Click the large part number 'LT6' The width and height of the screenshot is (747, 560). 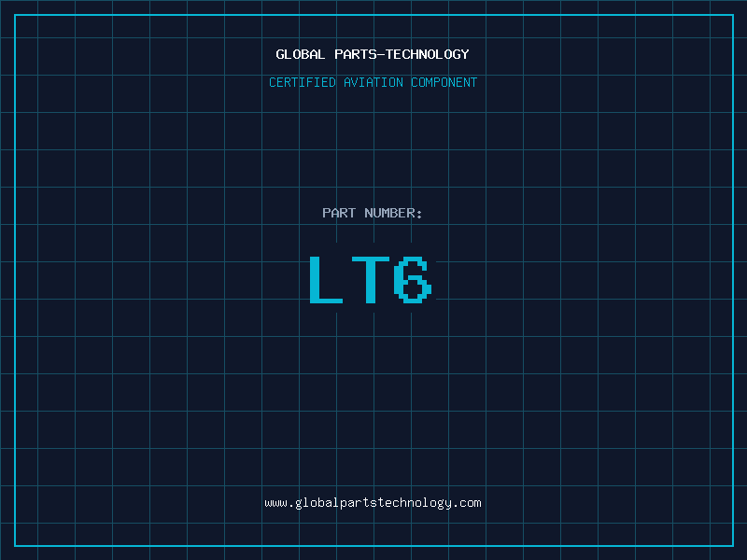point(371,279)
